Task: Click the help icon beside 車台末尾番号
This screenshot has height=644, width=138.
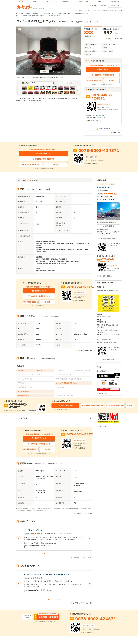Action: pos(27,334)
